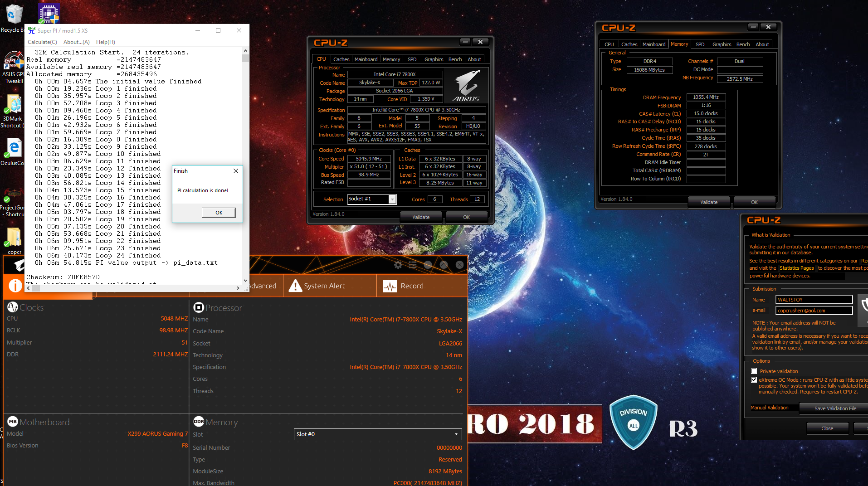Click Super PI vertical scrollbar thumb
This screenshot has width=868, height=486.
click(x=245, y=58)
